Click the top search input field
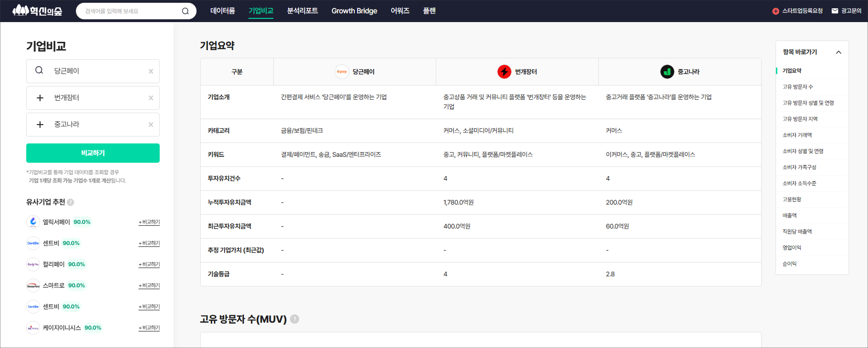 point(131,11)
